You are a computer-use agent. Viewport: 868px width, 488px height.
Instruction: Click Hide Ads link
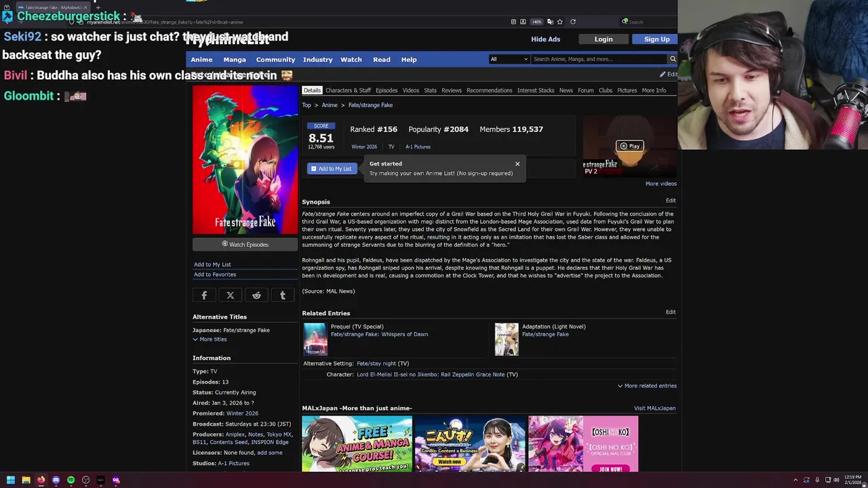click(546, 39)
